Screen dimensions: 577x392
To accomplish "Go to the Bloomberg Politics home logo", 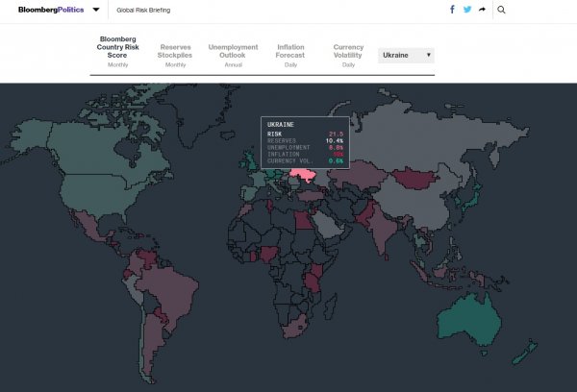I will point(51,10).
